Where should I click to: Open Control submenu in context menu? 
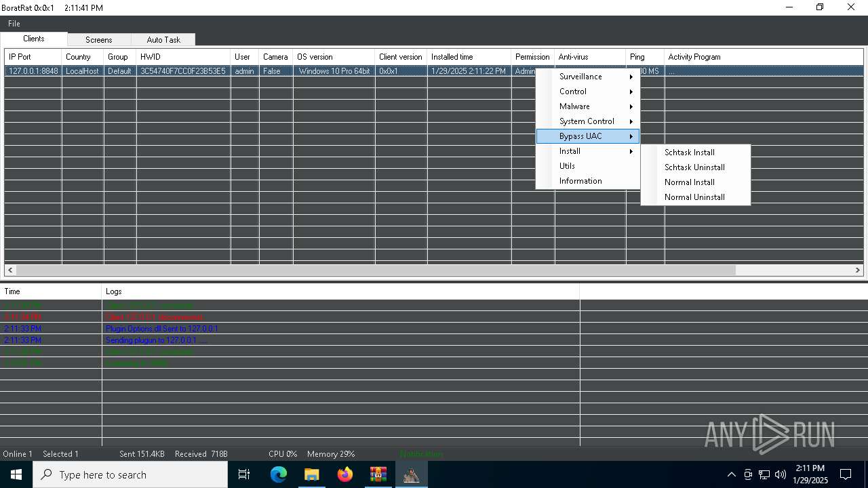[x=587, y=91]
